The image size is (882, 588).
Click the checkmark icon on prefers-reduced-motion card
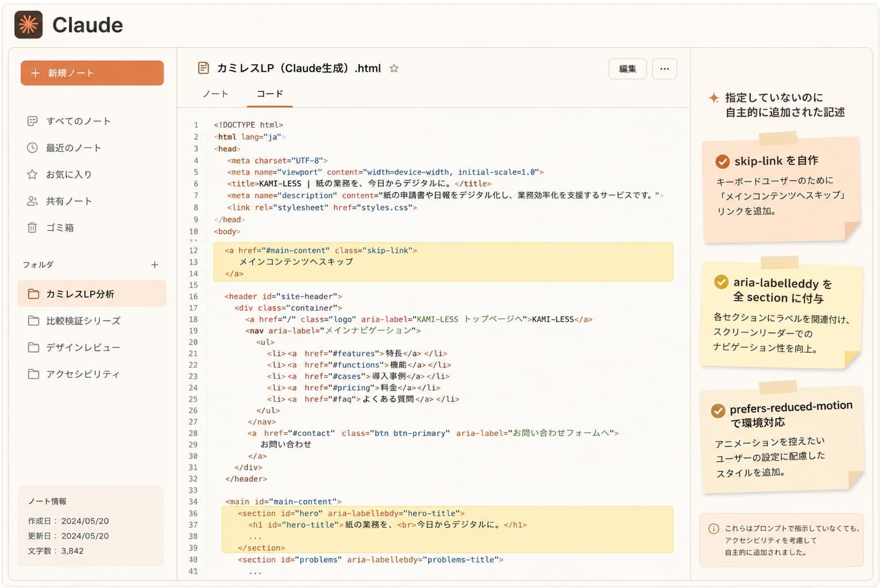tap(718, 411)
